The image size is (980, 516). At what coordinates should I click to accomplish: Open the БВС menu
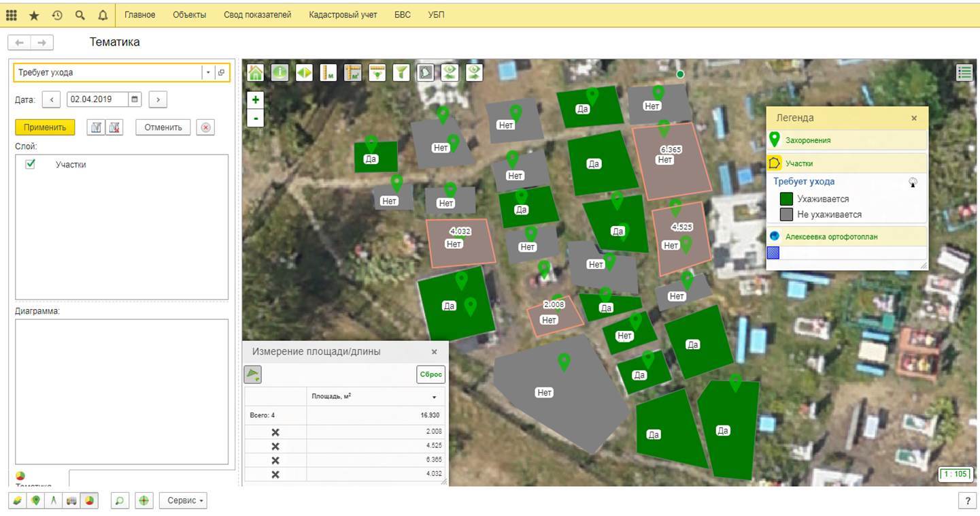click(403, 14)
